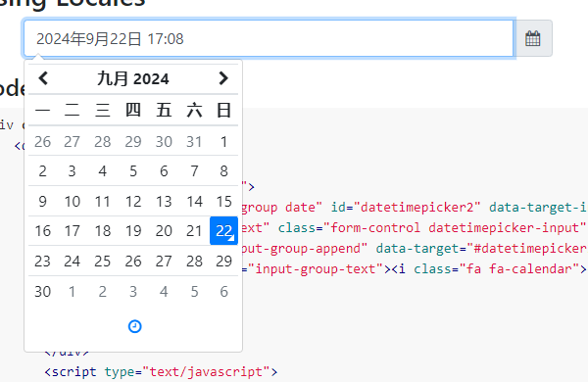Select day 20 in the calendar
The width and height of the screenshot is (588, 382).
(164, 231)
